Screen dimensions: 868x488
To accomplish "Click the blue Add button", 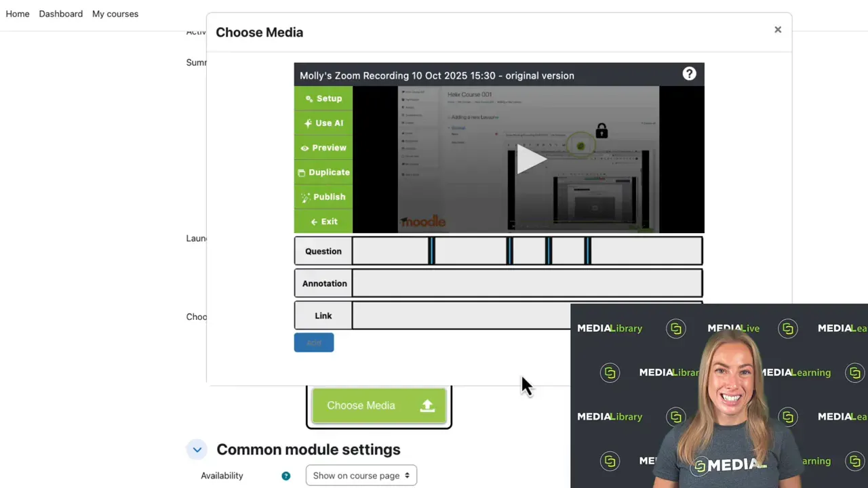I will [x=314, y=343].
